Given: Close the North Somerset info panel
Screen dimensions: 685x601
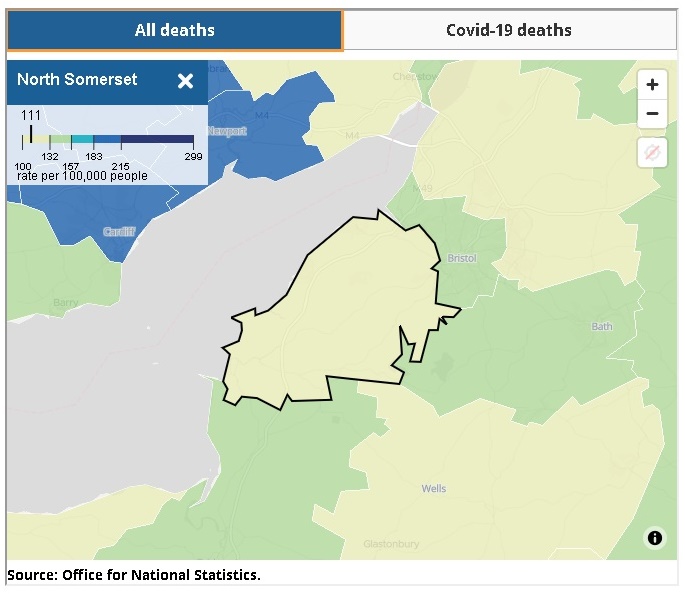Looking at the screenshot, I should pos(185,81).
